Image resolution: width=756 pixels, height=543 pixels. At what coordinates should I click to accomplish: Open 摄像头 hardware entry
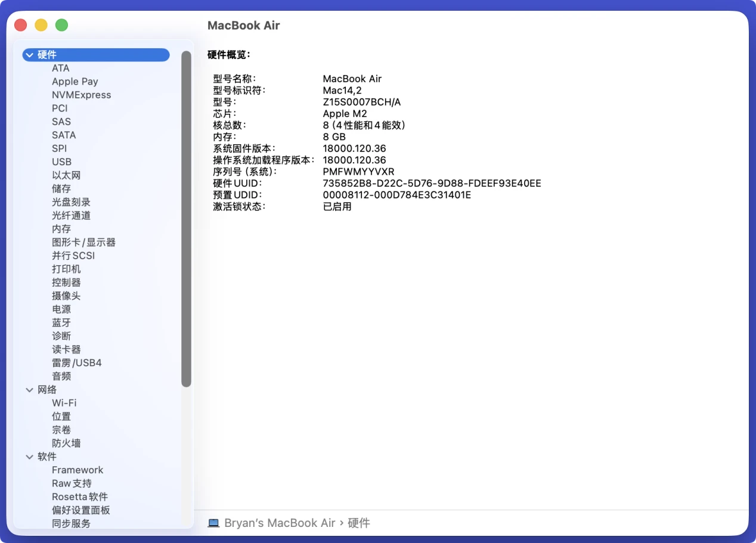(66, 296)
